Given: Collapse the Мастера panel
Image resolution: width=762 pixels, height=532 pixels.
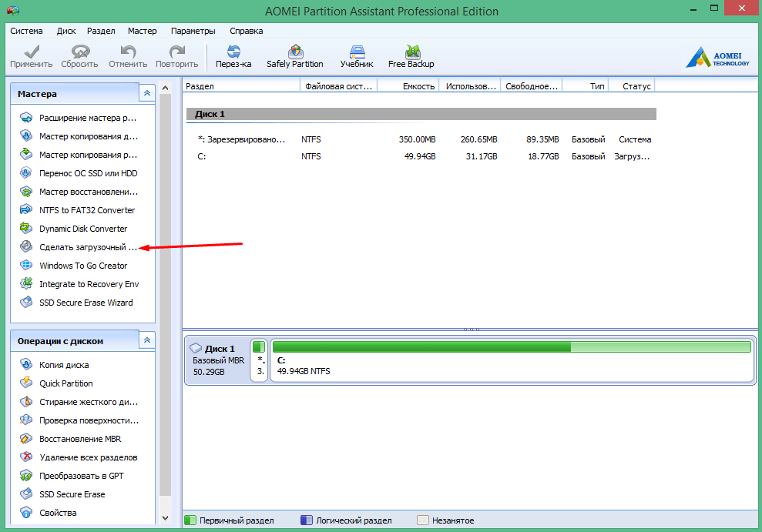Looking at the screenshot, I should (146, 93).
